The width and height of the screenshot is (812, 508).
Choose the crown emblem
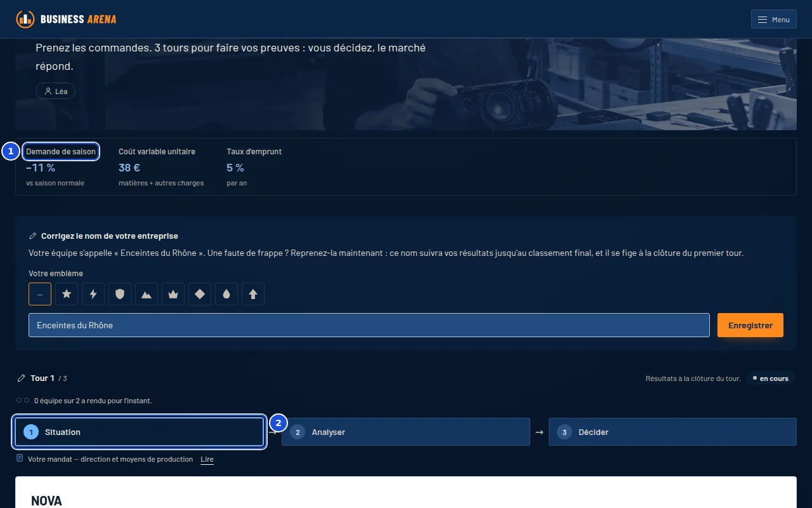point(173,294)
